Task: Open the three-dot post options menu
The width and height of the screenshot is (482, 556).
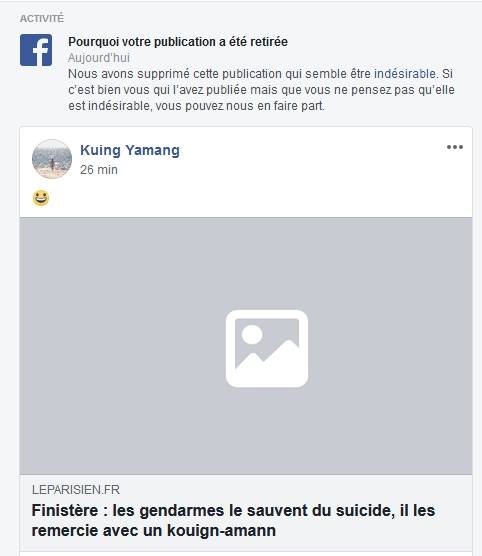Action: tap(455, 147)
